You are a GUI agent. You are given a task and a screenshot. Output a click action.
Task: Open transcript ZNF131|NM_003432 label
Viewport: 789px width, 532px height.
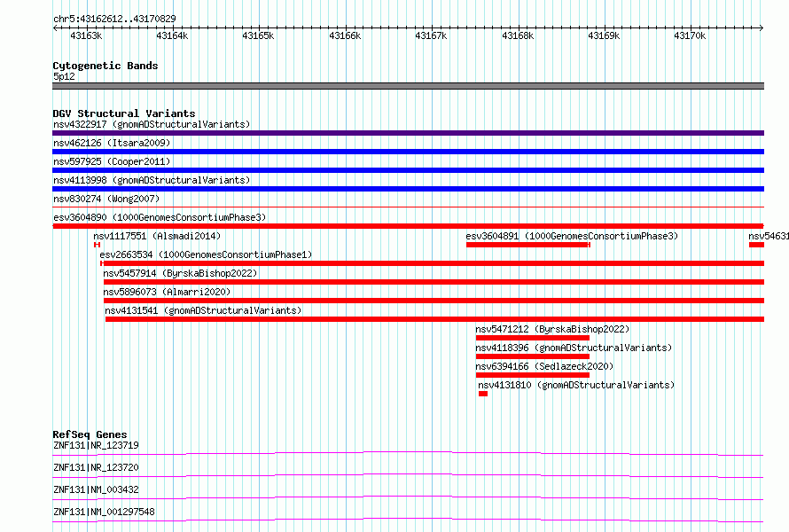[x=96, y=489]
